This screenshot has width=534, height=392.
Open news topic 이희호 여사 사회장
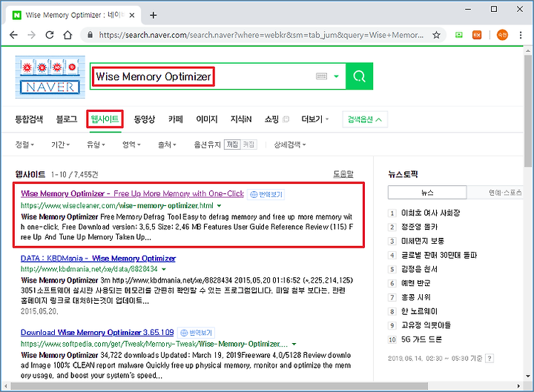(x=430, y=213)
